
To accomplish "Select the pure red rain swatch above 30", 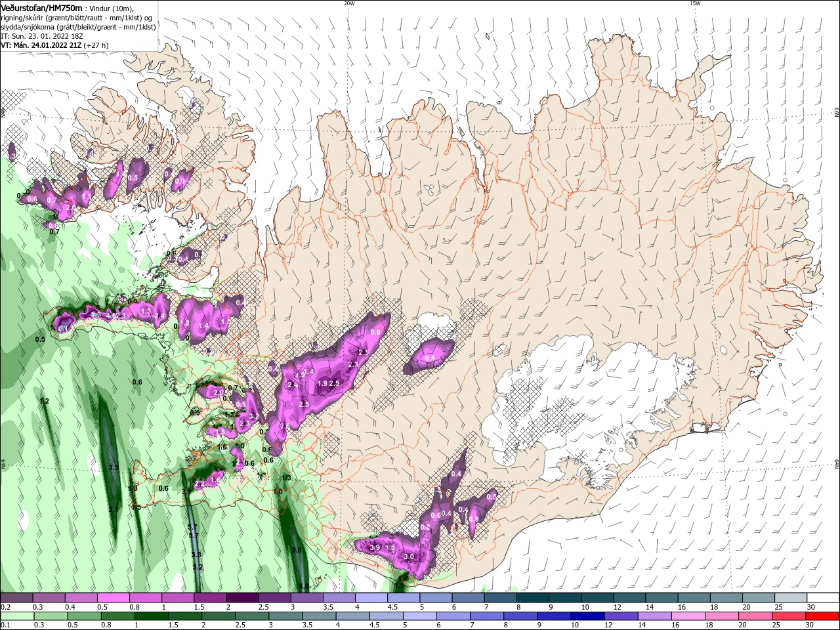I will 822,616.
